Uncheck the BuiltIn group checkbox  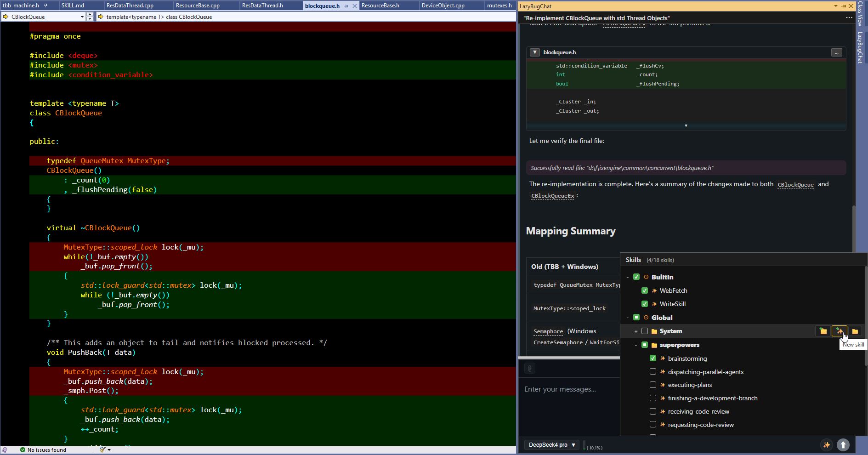tap(636, 277)
